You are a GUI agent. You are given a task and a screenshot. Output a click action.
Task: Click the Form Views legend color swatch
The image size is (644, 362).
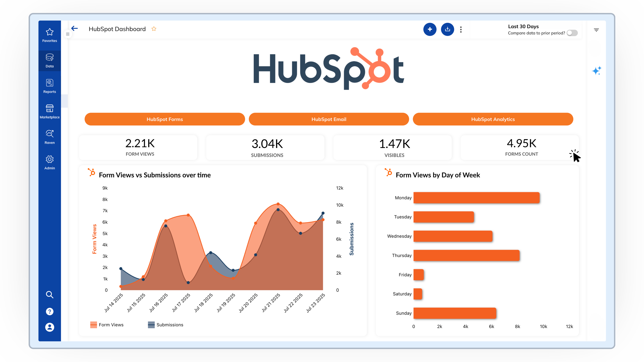pos(93,325)
